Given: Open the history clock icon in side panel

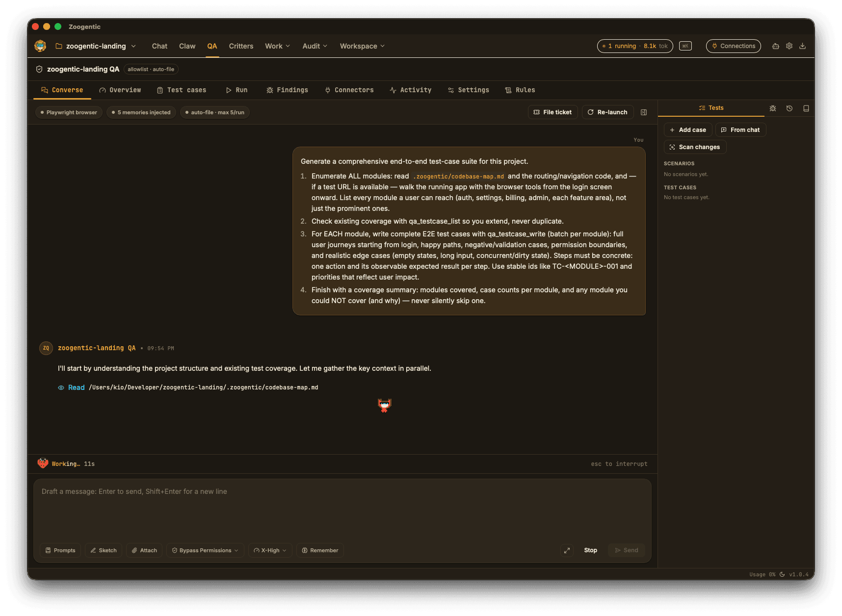Looking at the screenshot, I should coord(789,108).
